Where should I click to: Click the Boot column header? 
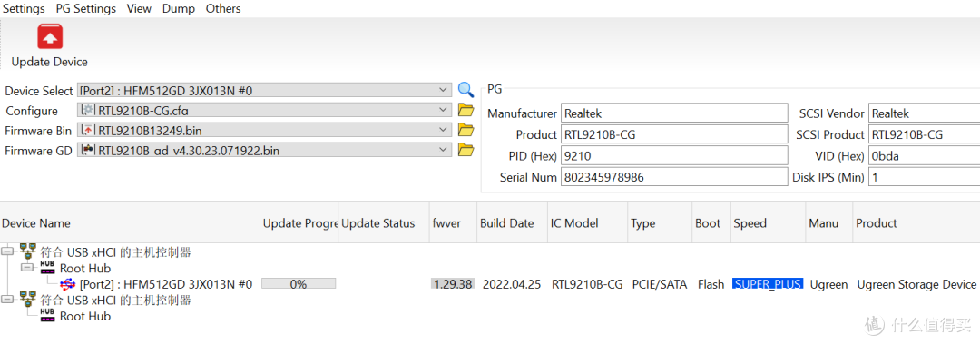[711, 223]
